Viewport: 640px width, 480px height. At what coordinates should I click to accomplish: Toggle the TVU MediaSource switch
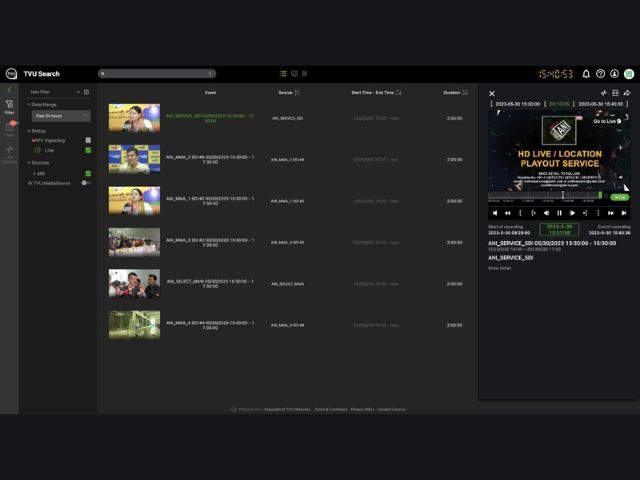point(86,183)
